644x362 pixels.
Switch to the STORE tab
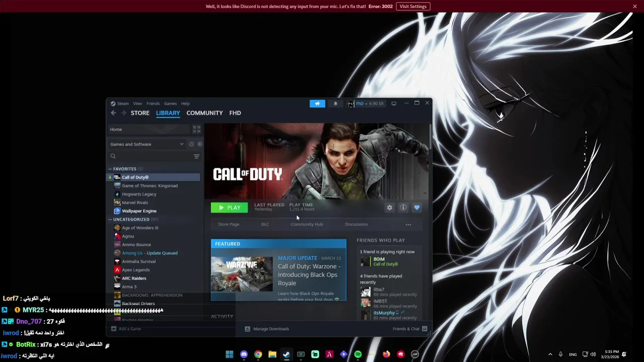point(140,113)
